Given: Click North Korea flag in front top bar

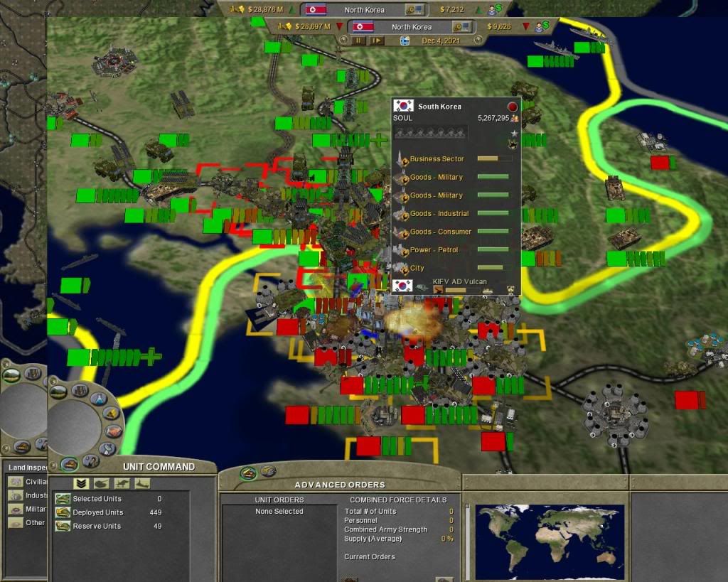Looking at the screenshot, I should [x=363, y=27].
